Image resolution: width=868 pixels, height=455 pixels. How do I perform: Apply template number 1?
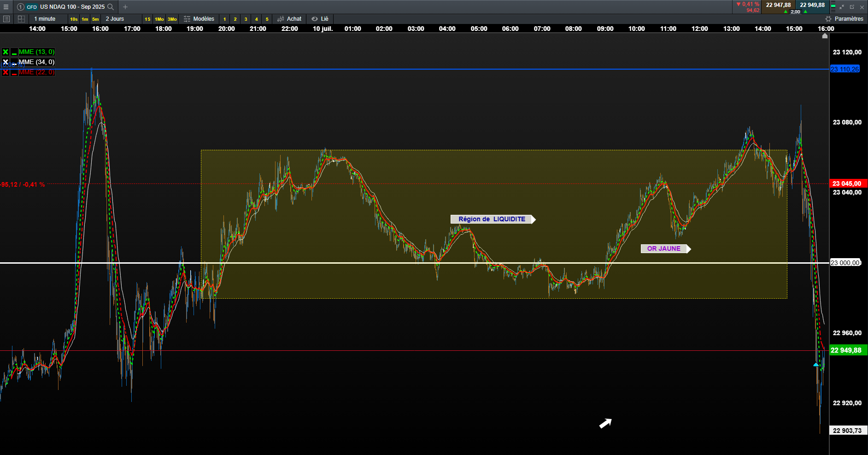(224, 19)
